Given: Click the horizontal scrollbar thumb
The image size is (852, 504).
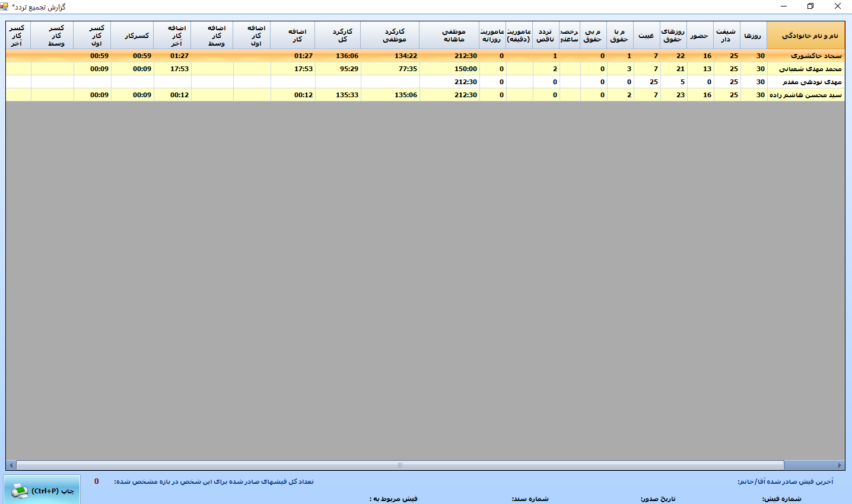Looking at the screenshot, I should 400,465.
